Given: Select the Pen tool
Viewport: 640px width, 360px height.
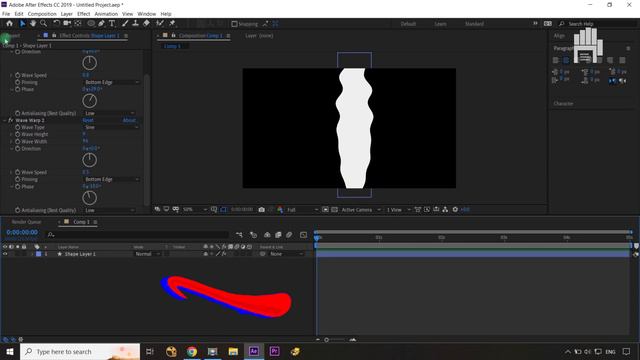Looking at the screenshot, I should 101,24.
